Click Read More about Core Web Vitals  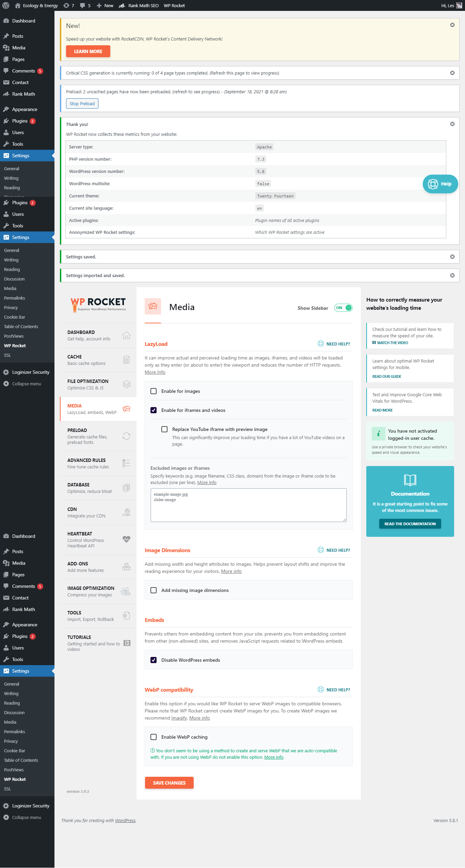coord(383,410)
